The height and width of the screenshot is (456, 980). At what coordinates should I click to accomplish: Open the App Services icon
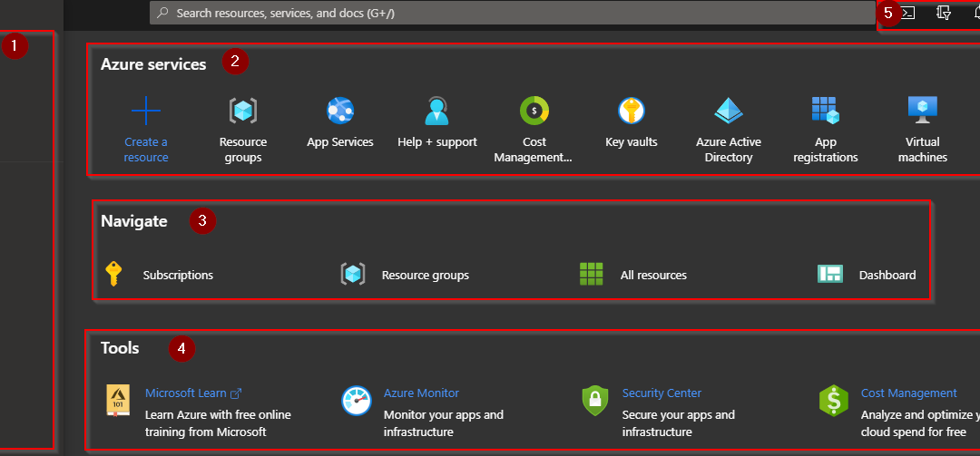point(340,111)
